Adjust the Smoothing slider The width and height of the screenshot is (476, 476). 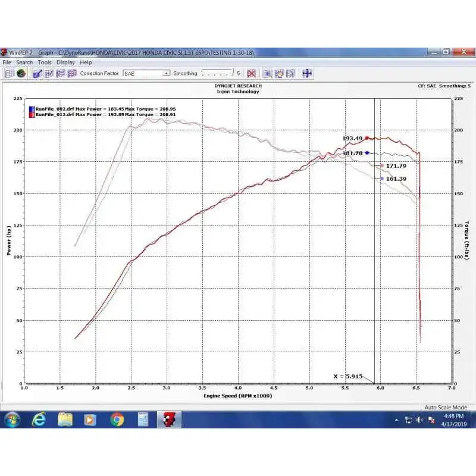coord(217,73)
